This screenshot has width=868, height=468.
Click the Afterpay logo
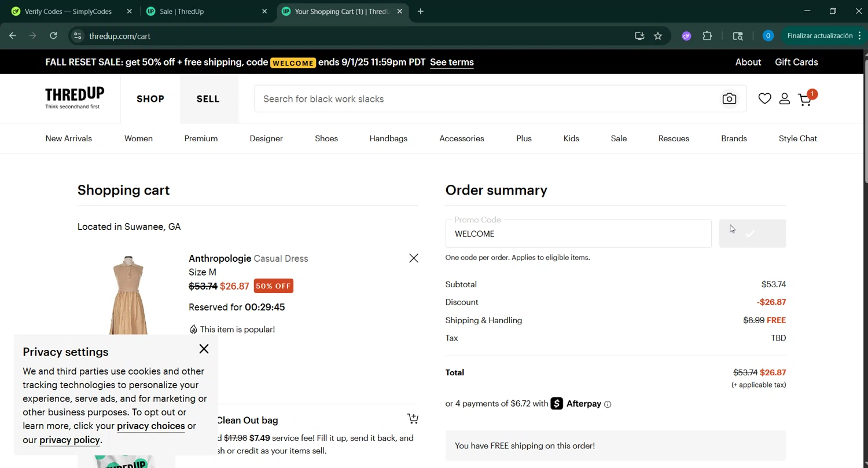pyautogui.click(x=576, y=404)
